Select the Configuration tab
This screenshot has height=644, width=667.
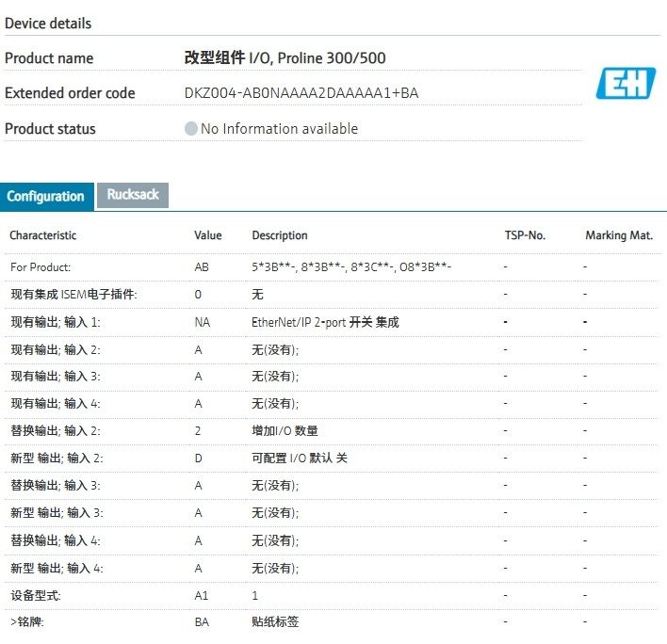coord(45,196)
